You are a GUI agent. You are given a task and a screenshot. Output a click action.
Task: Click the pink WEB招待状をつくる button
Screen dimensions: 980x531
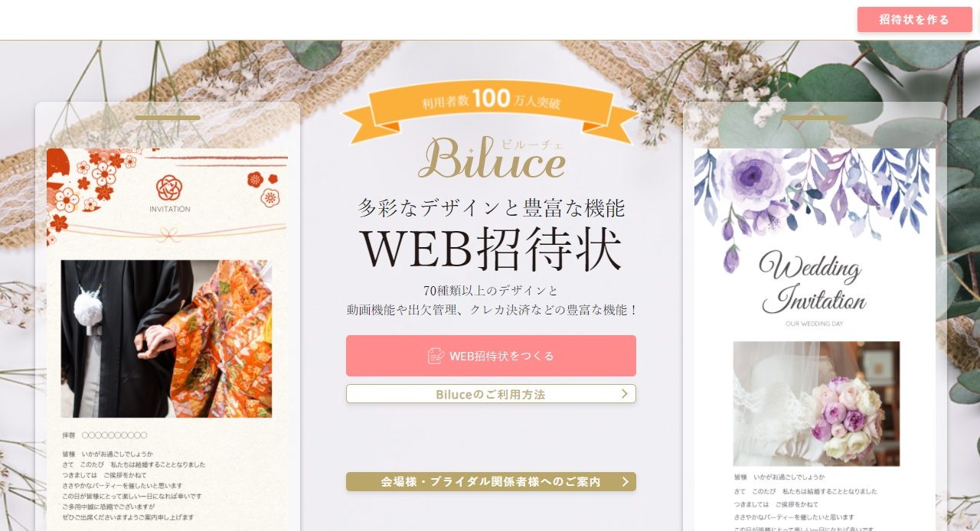point(491,356)
